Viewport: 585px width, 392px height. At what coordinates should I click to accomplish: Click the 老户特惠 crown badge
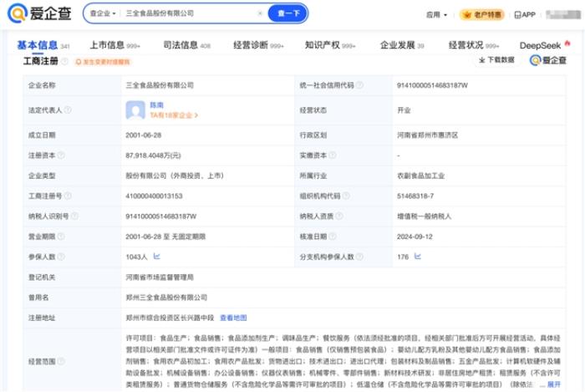pyautogui.click(x=481, y=14)
